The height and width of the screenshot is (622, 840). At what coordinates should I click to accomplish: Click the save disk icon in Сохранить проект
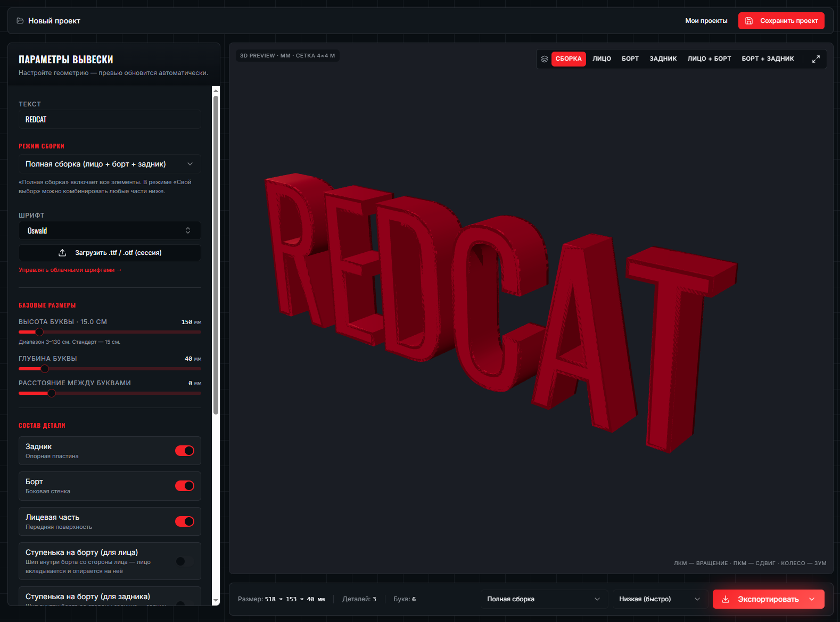coord(749,21)
